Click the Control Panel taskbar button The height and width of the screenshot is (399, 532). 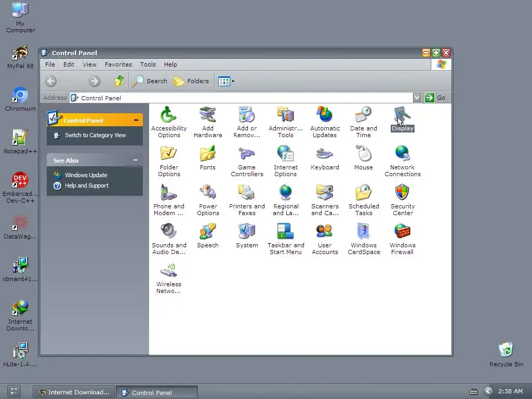157,392
